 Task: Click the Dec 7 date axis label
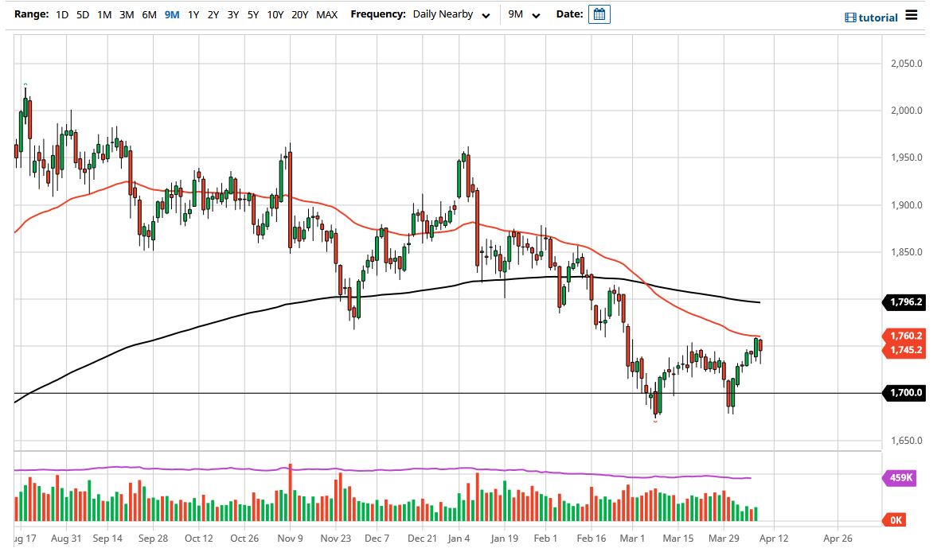(x=377, y=539)
